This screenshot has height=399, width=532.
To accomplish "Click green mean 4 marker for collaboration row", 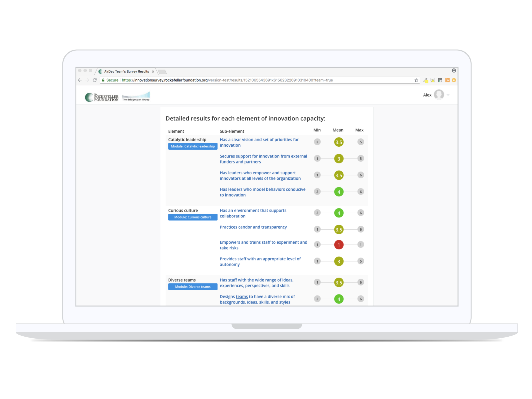I will click(x=339, y=213).
